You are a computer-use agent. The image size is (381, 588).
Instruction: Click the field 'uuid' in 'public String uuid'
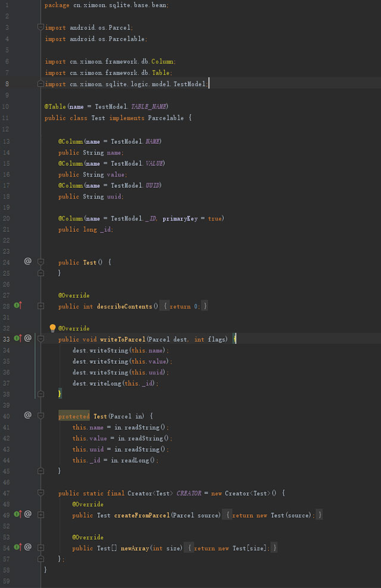[114, 197]
